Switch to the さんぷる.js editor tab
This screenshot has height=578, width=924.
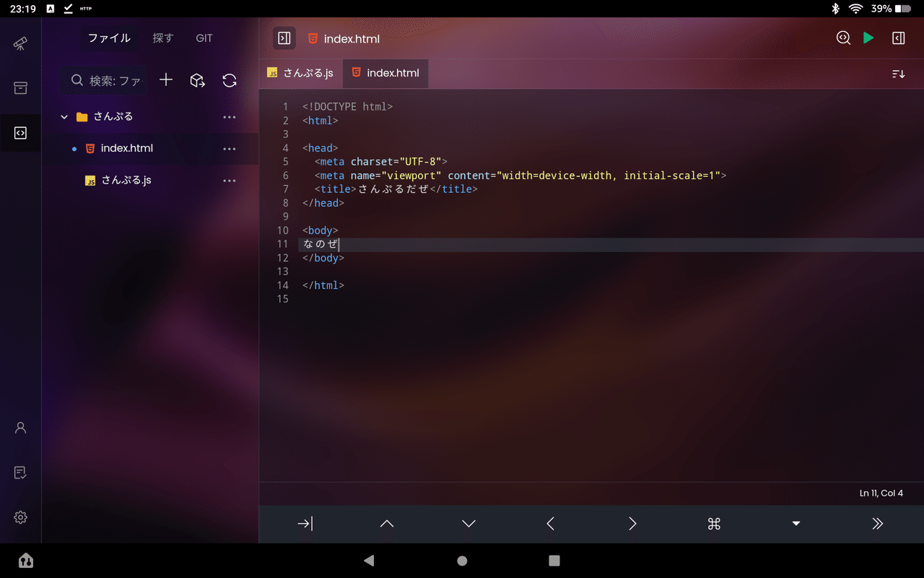pyautogui.click(x=301, y=73)
